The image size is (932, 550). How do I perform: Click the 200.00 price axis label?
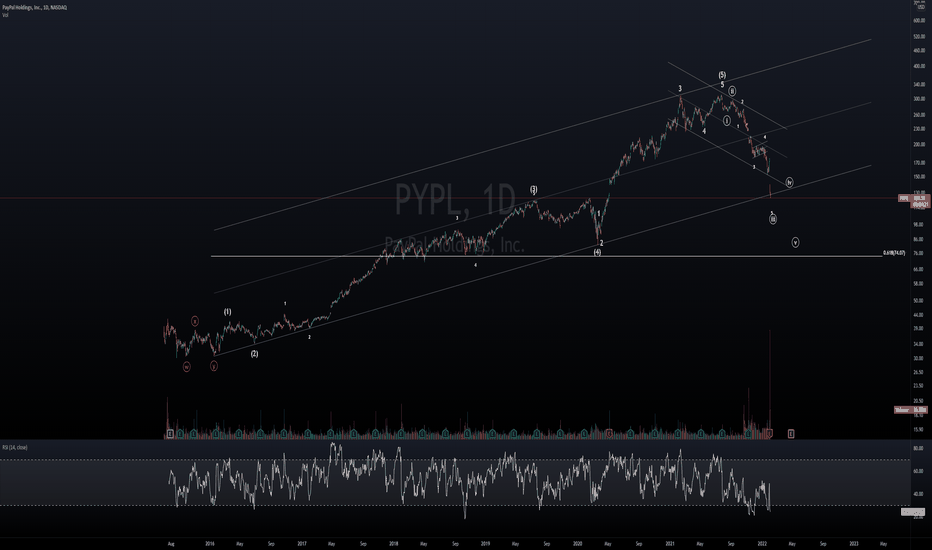(x=918, y=144)
